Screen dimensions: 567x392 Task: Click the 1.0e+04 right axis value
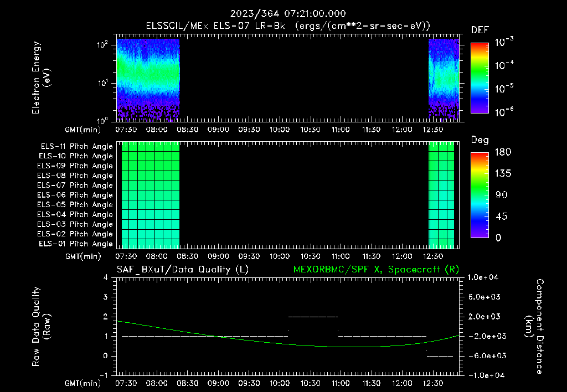(x=483, y=277)
